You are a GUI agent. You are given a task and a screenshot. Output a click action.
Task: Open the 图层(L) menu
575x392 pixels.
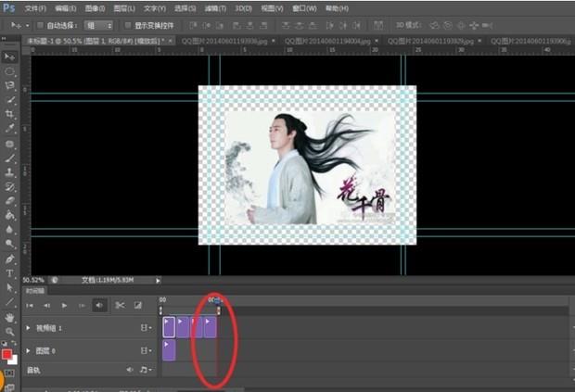(124, 8)
